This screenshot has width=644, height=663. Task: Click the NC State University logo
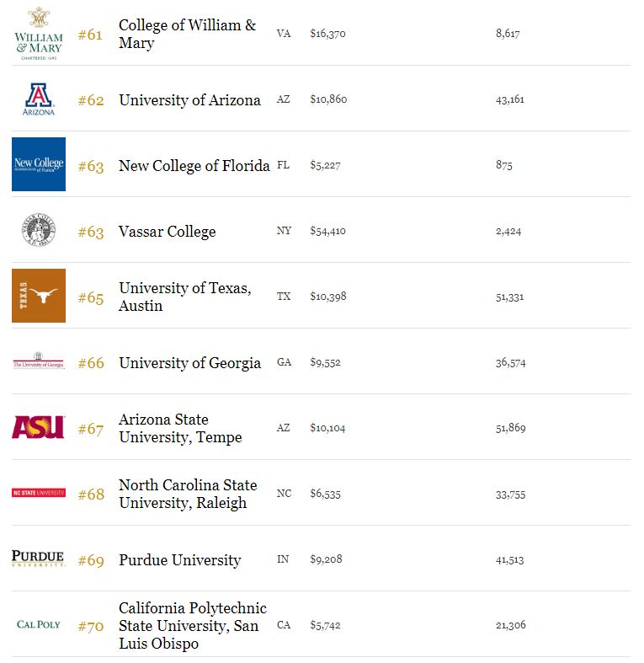39,493
